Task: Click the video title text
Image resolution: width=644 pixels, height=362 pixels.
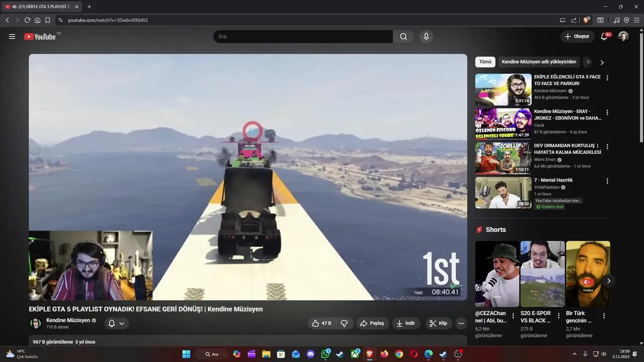Action: (146, 309)
